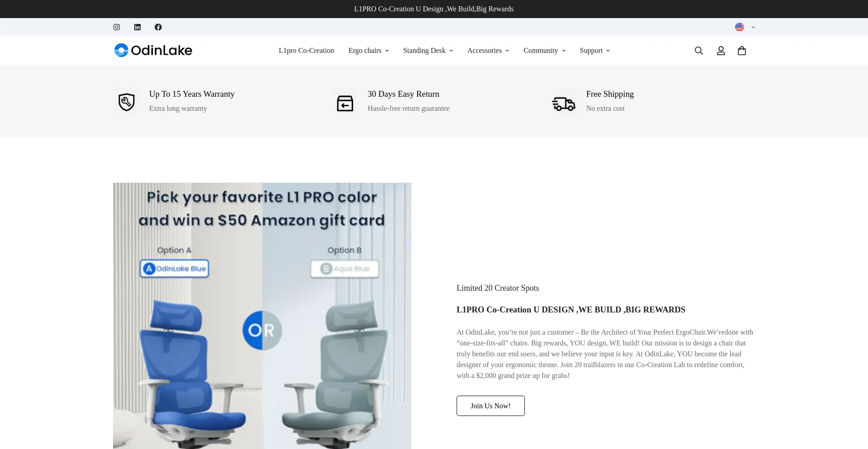Open the US flag country selector
868x449 pixels.
click(x=745, y=27)
